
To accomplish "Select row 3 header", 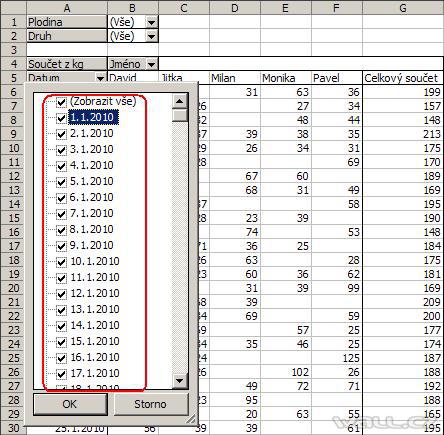I will pyautogui.click(x=13, y=50).
